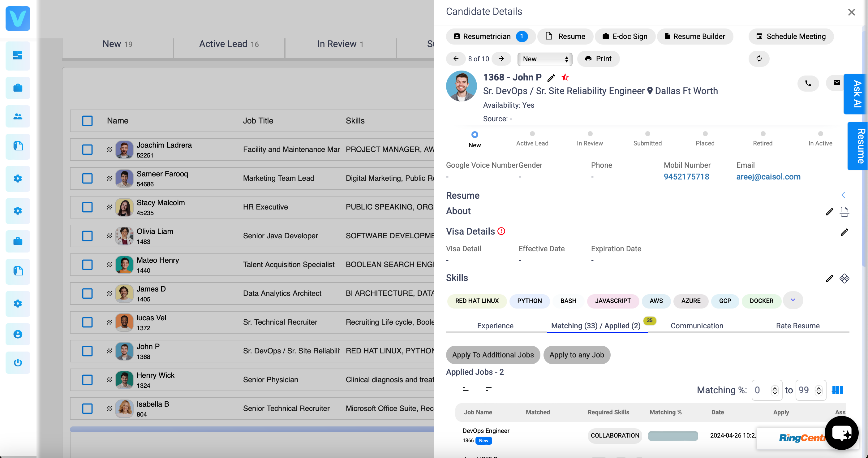This screenshot has width=868, height=458.
Task: Click the Schedule Meeting button
Action: coord(791,37)
